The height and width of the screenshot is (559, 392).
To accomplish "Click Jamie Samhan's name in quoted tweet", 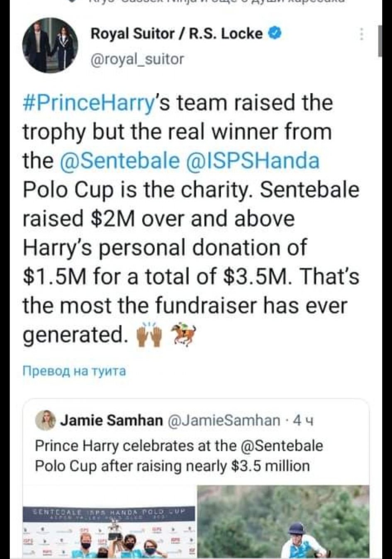I will click(112, 420).
